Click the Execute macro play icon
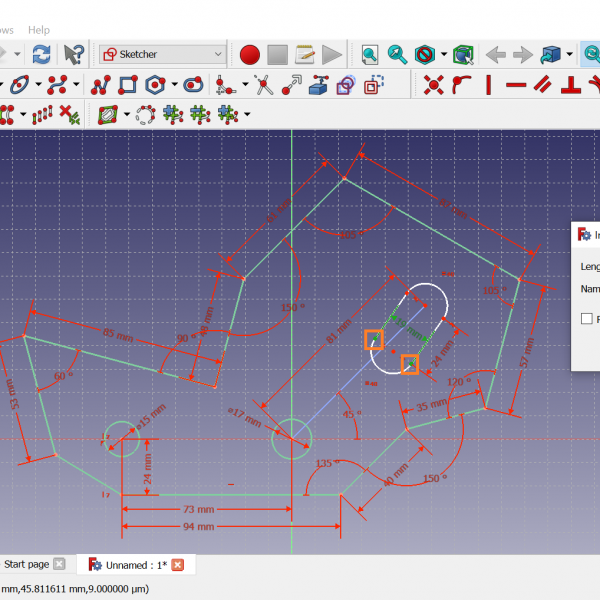The width and height of the screenshot is (600, 600). click(x=332, y=54)
